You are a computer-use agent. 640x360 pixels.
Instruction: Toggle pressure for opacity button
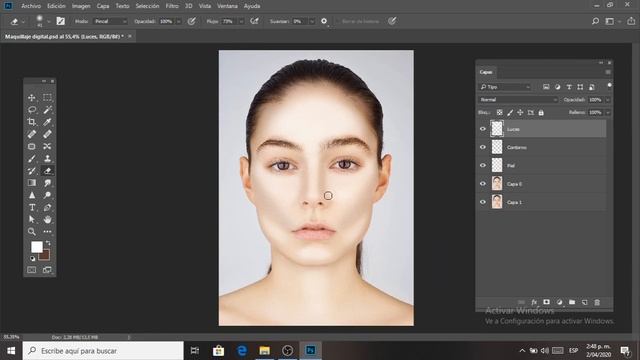(191, 21)
